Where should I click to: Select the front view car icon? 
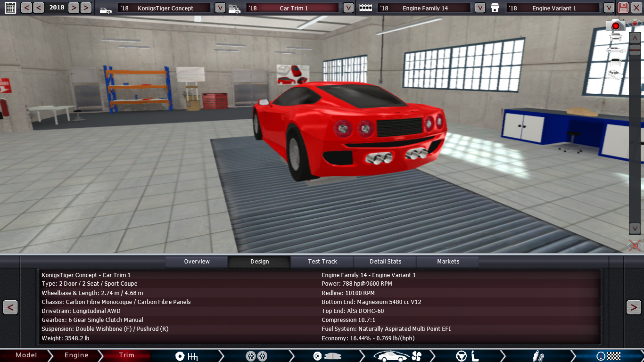pos(615,37)
